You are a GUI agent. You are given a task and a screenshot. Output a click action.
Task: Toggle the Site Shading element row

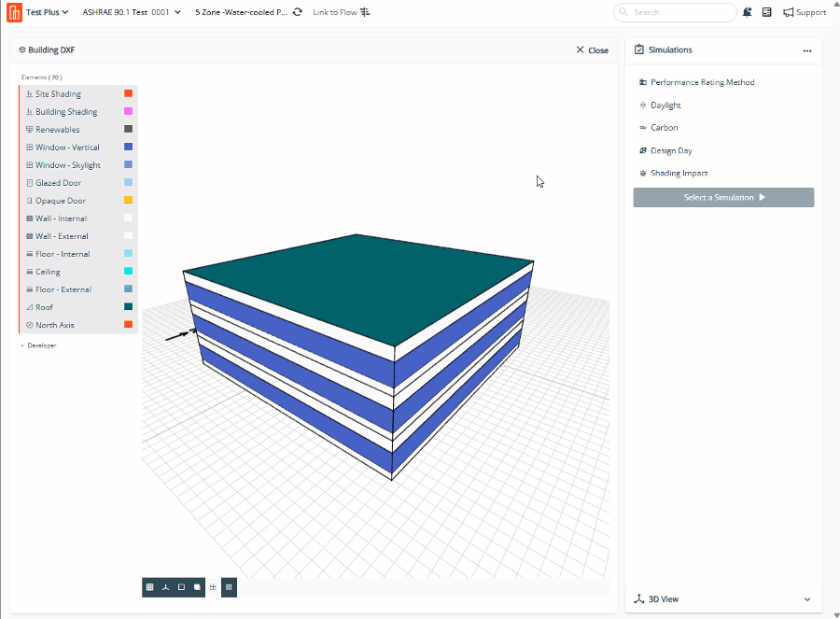click(x=58, y=94)
